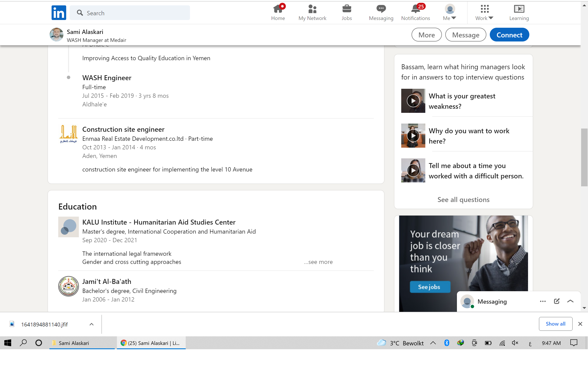The width and height of the screenshot is (588, 392).
Task: Play 'What is your greatest weakness?' video
Action: pos(413,101)
